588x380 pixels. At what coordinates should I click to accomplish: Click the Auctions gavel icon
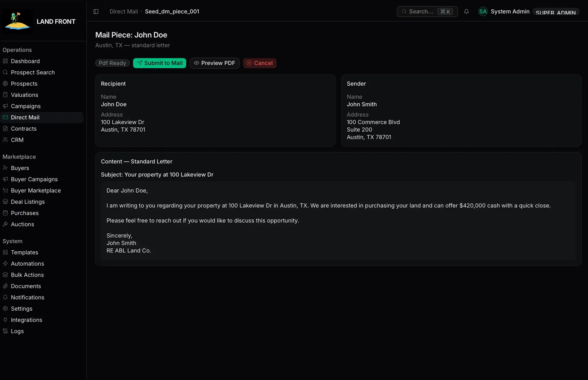point(5,224)
